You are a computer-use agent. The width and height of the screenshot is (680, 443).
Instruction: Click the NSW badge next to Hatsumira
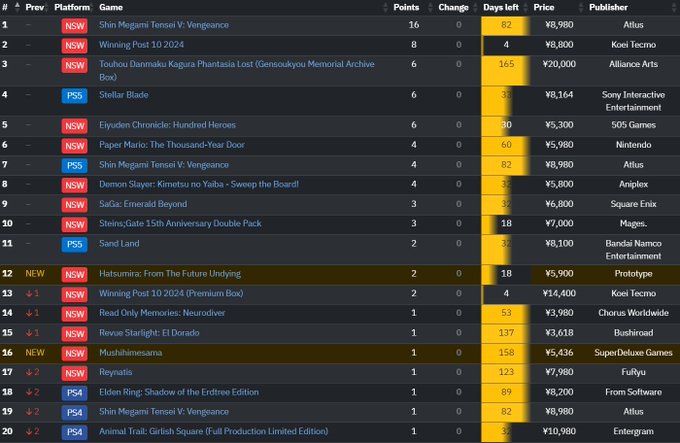click(75, 274)
